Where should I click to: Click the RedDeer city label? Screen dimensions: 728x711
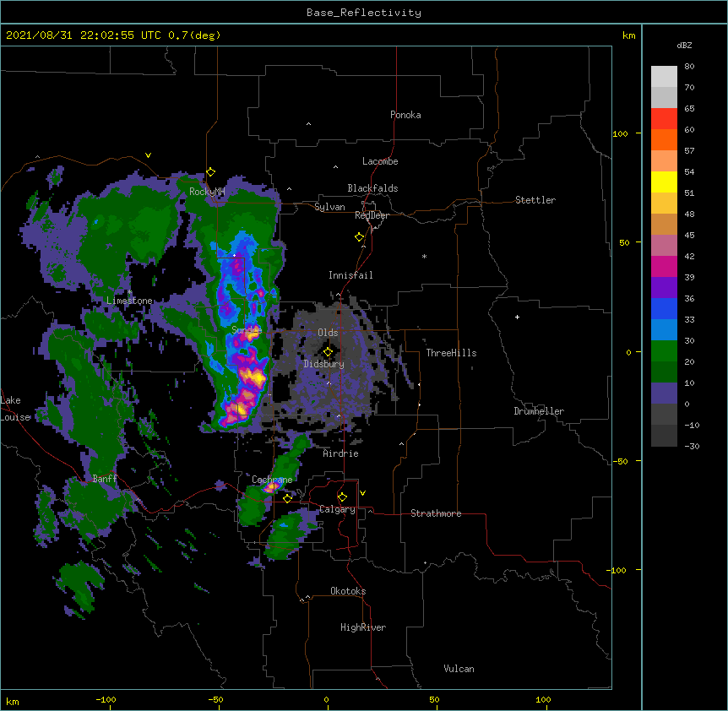click(372, 215)
